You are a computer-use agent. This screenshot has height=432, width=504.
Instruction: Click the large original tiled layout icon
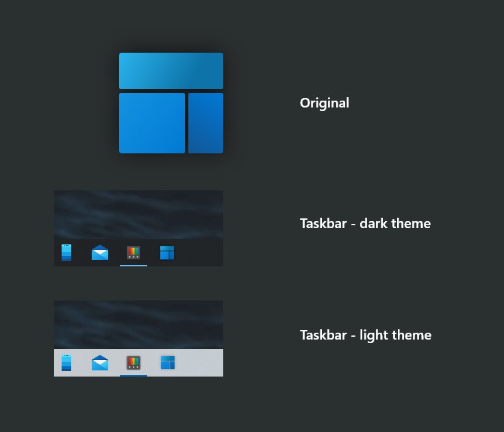point(171,103)
